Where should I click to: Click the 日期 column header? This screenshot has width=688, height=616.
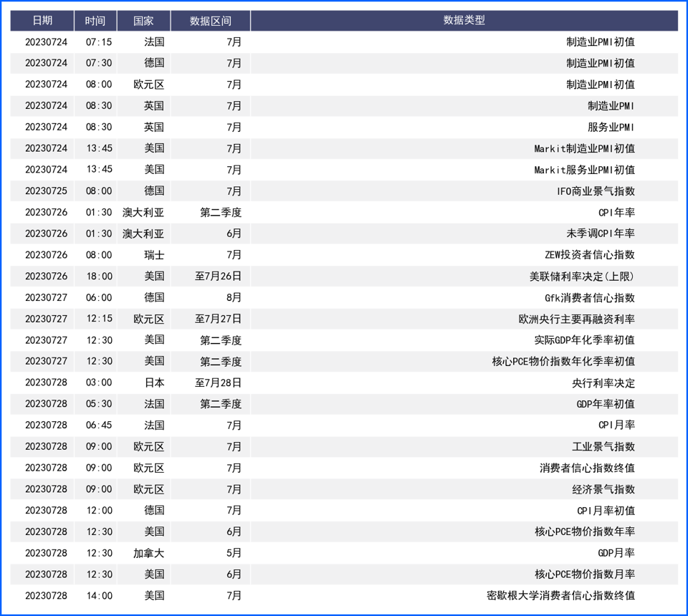point(42,21)
